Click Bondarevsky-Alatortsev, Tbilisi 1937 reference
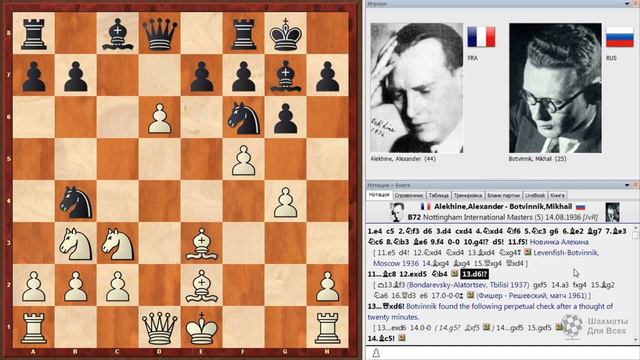Screen dimensions: 640x360 (468, 284)
